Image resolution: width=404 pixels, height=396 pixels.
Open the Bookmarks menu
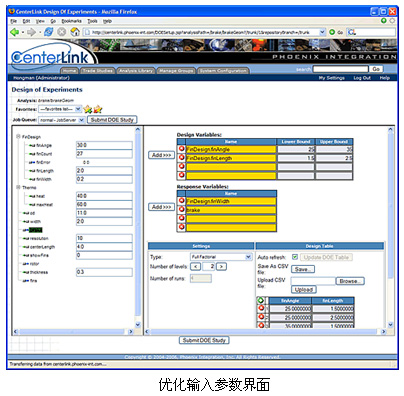coord(71,21)
